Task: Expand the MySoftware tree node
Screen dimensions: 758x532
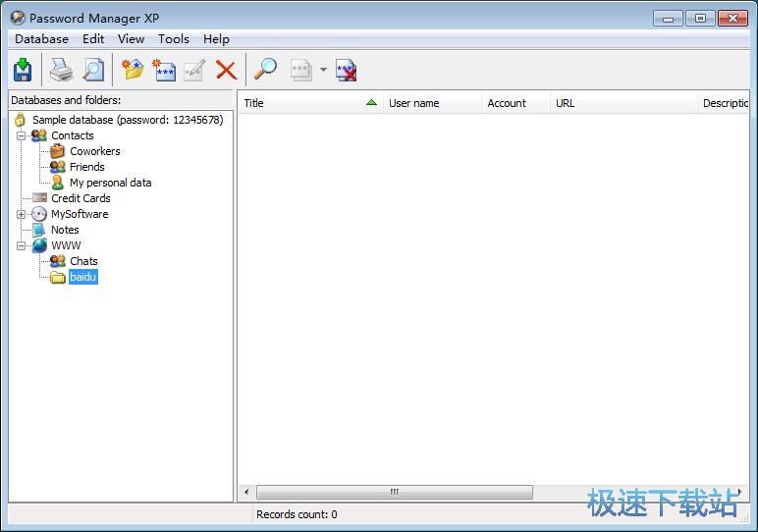Action: (x=21, y=214)
